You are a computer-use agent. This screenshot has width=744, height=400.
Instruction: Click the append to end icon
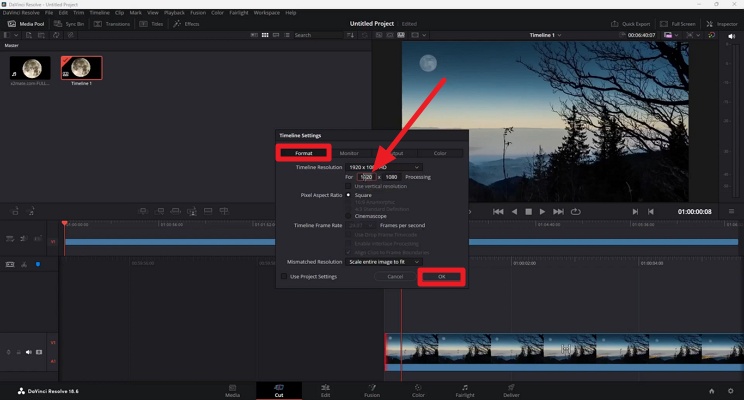click(x=160, y=211)
